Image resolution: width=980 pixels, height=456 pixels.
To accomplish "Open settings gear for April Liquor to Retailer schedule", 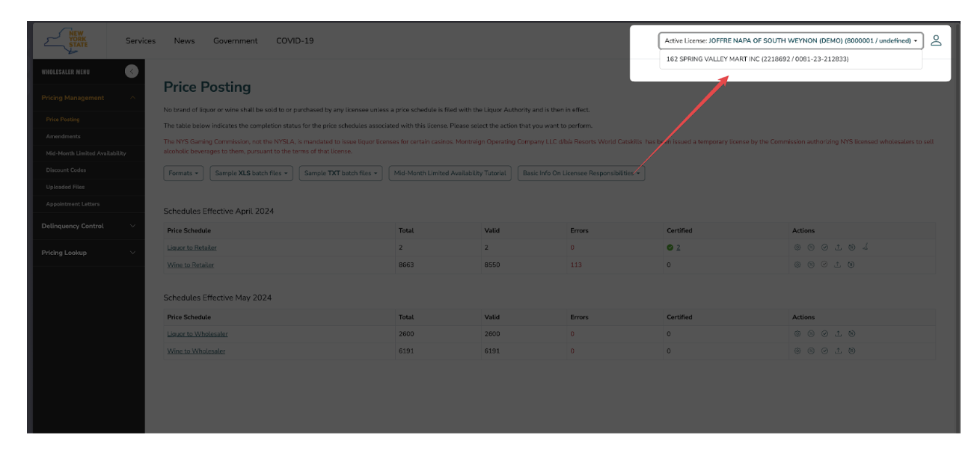I will click(x=798, y=247).
